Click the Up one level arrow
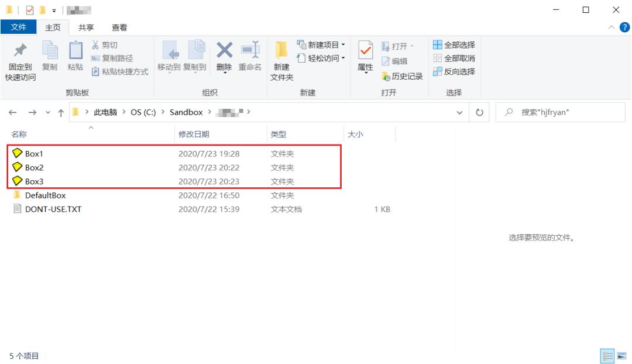The image size is (632, 364). [61, 112]
